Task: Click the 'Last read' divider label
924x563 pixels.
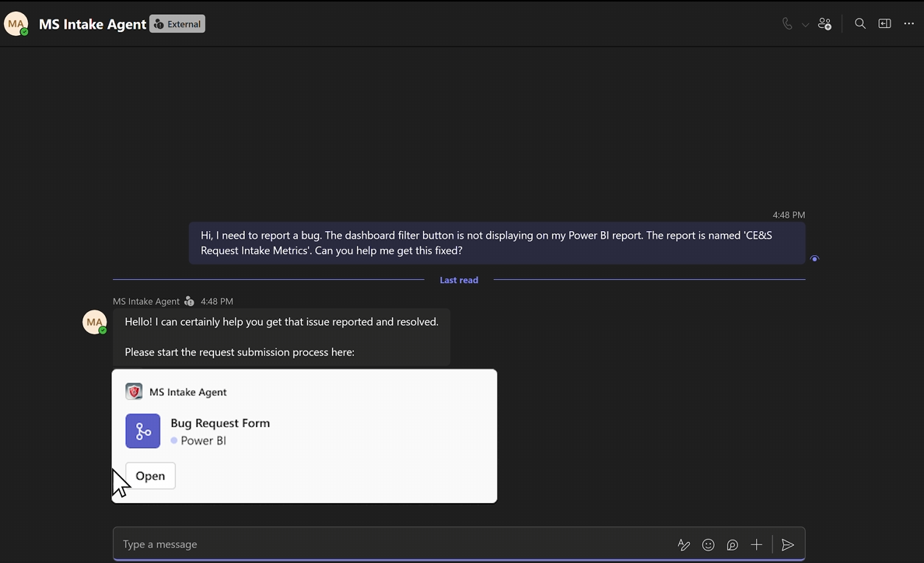Action: [x=458, y=280]
